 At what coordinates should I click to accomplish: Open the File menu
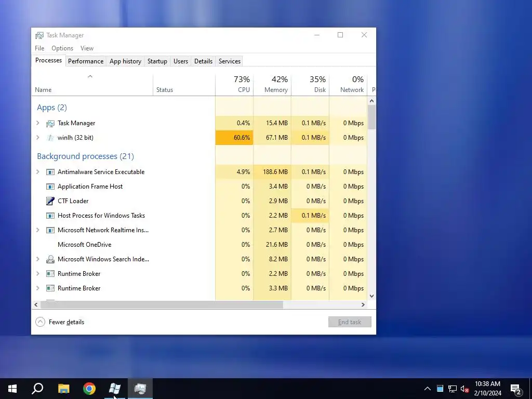coord(39,48)
